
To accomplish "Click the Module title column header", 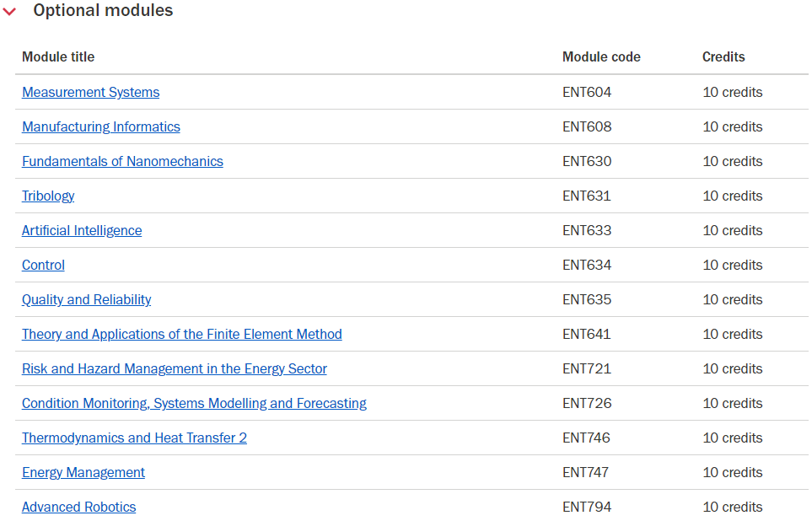I will point(58,57).
